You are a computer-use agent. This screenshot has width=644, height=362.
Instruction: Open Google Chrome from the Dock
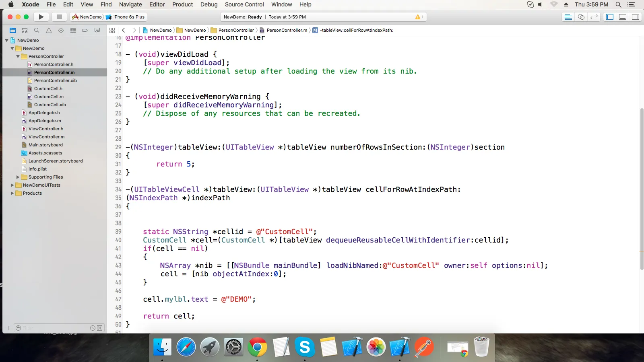(x=257, y=347)
